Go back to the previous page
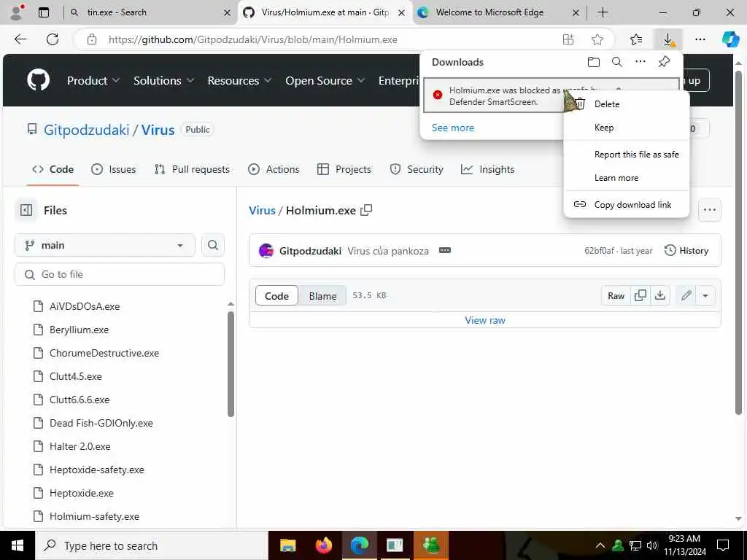747x560 pixels. 20,39
